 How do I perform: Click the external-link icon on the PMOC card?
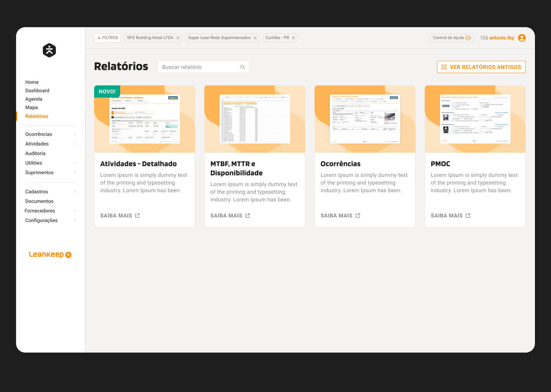(x=468, y=215)
